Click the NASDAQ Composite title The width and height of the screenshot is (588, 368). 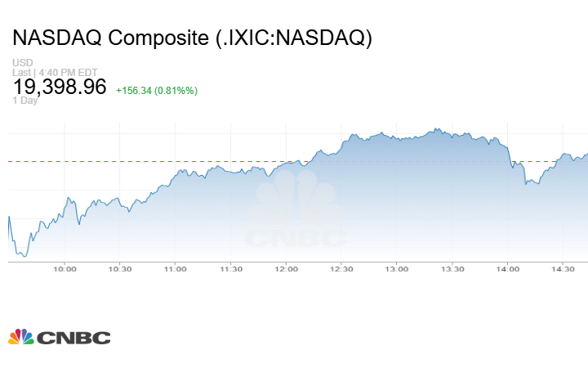tap(193, 38)
